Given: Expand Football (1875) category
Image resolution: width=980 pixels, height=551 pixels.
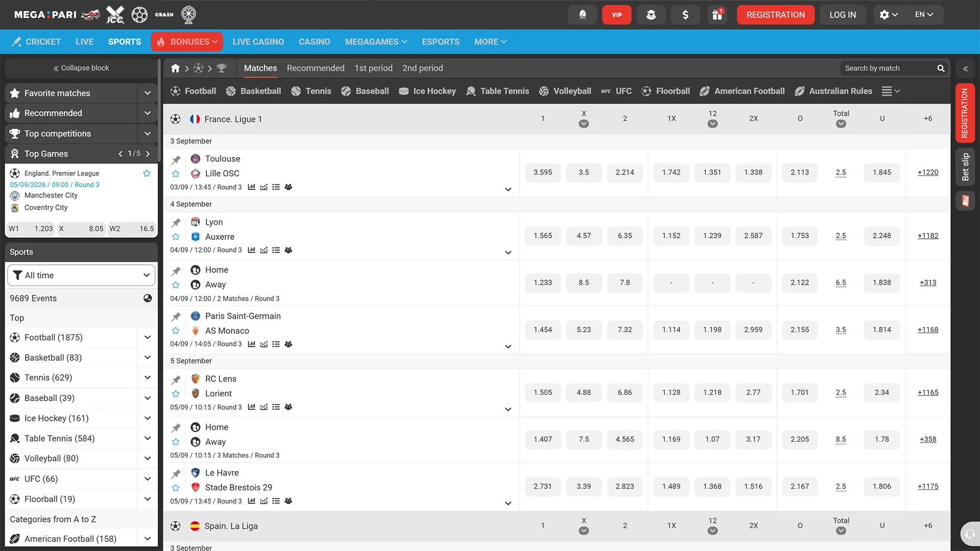Looking at the screenshot, I should [148, 337].
